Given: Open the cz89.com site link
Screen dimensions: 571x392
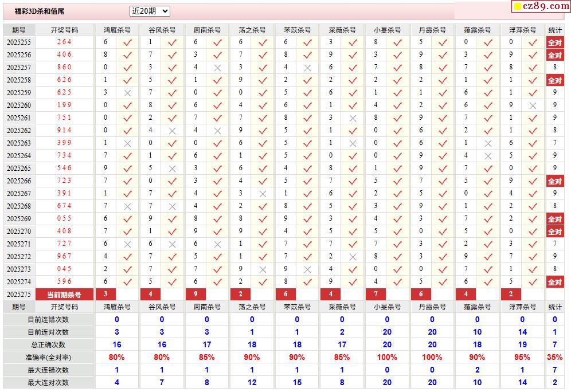Looking at the screenshot, I should [x=545, y=6].
